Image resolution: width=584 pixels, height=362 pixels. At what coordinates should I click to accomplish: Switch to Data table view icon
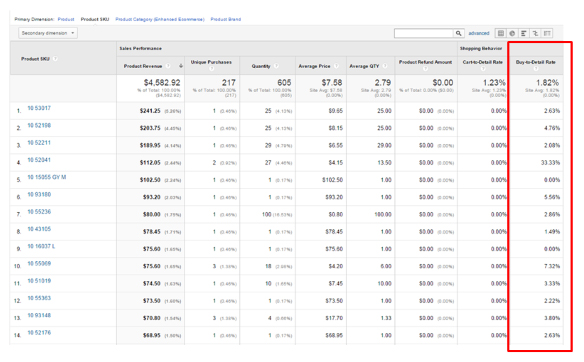tap(501, 33)
